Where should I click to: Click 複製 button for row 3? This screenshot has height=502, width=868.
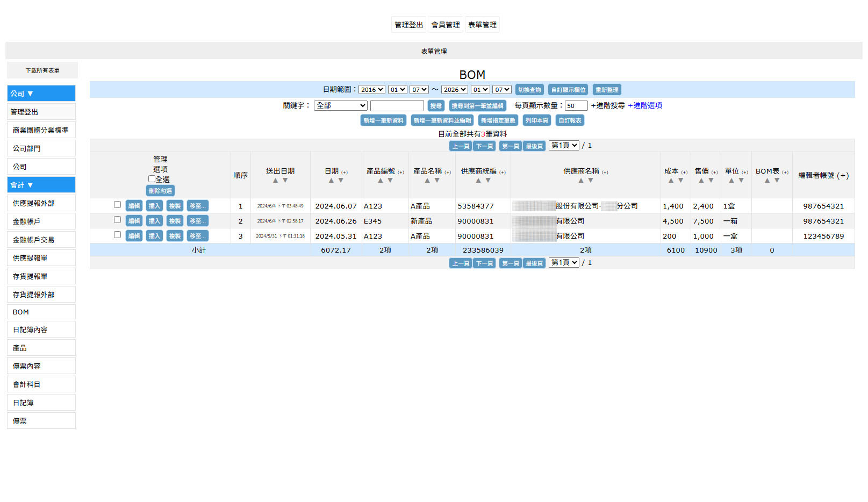point(175,236)
